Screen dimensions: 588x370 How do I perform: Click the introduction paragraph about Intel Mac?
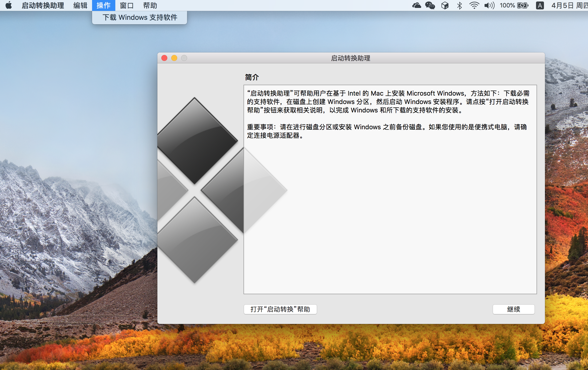388,102
